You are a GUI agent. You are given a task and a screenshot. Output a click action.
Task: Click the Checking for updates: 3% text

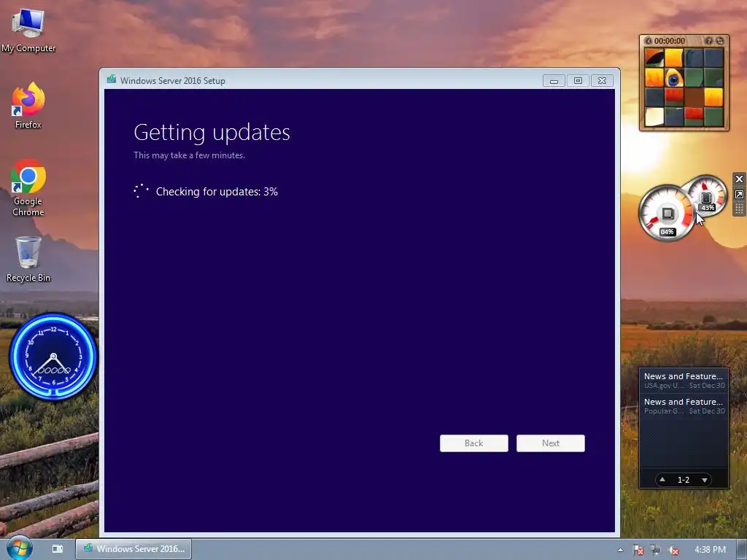pos(217,192)
